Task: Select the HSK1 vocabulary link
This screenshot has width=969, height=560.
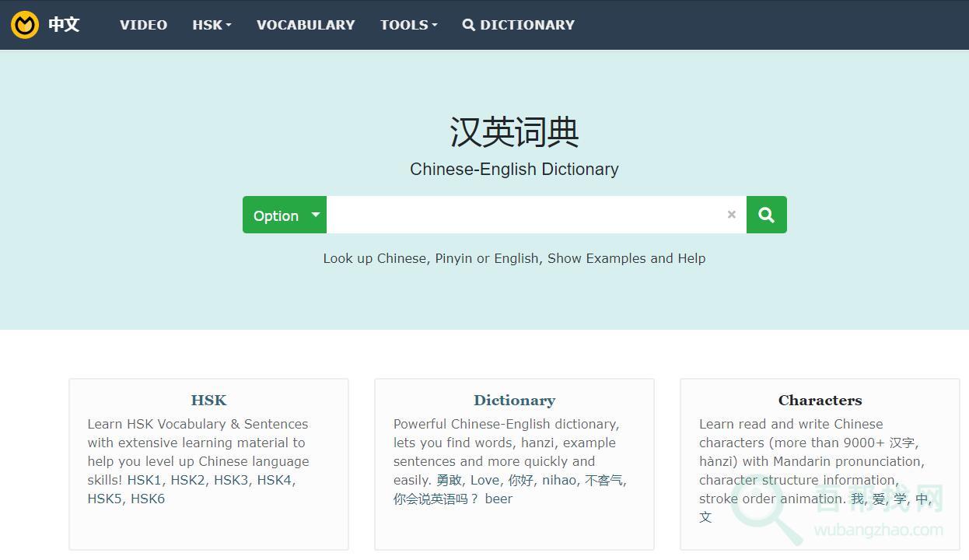Action: (144, 480)
